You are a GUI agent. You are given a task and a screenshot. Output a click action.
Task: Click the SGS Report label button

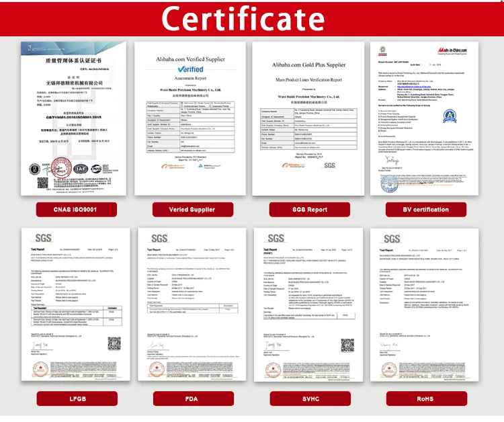pyautogui.click(x=310, y=210)
